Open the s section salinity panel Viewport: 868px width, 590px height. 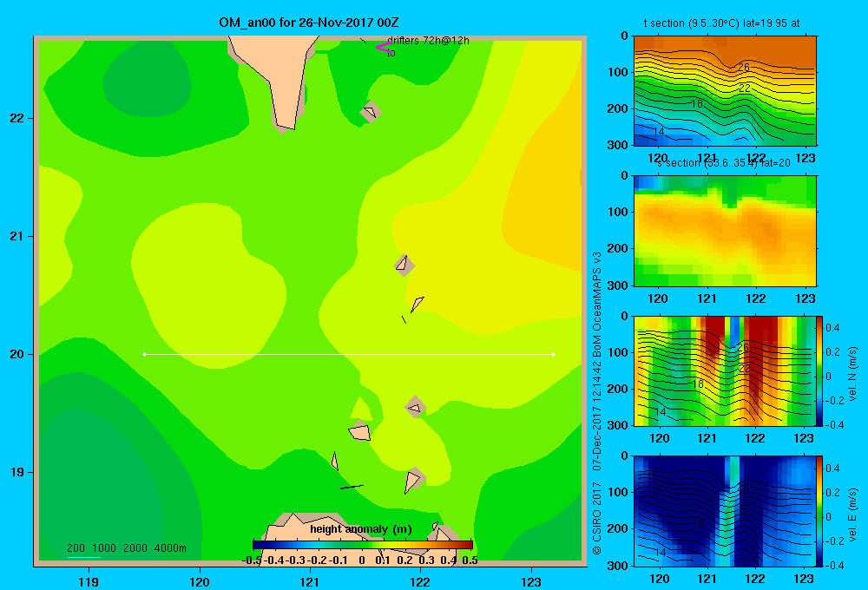pyautogui.click(x=725, y=231)
